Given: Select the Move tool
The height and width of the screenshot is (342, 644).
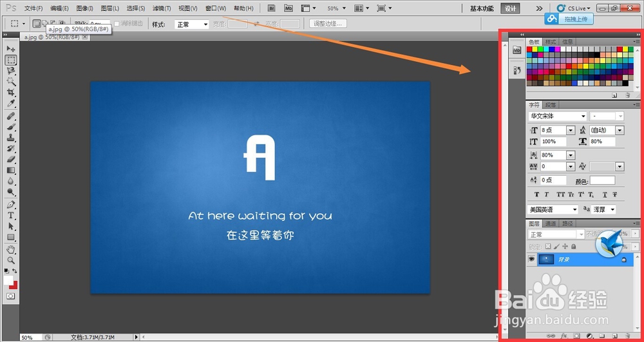Looking at the screenshot, I should pos(11,49).
